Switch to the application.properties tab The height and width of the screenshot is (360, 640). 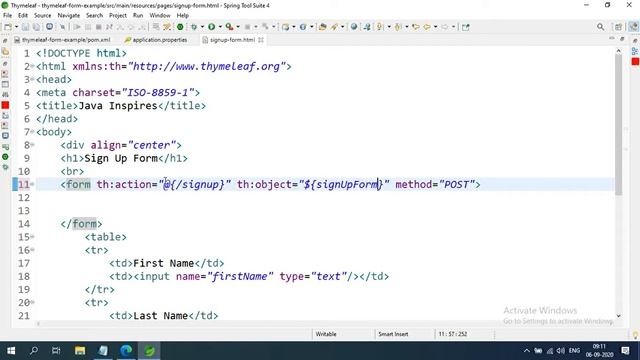[x=156, y=40]
